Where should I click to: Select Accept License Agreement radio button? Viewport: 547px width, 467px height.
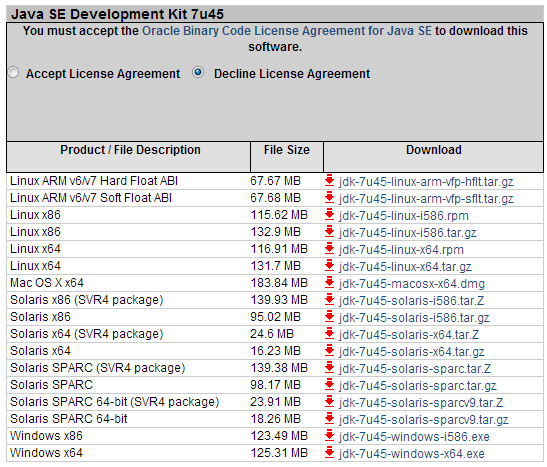click(14, 73)
